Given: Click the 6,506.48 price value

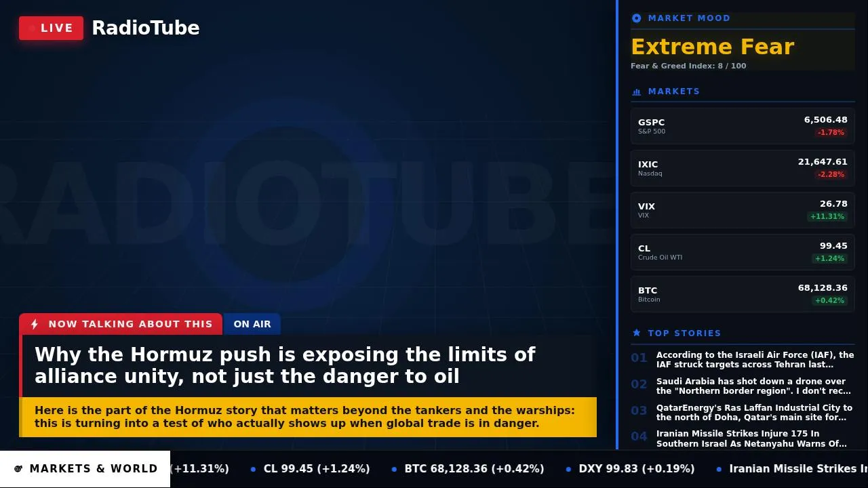Looking at the screenshot, I should [x=825, y=120].
